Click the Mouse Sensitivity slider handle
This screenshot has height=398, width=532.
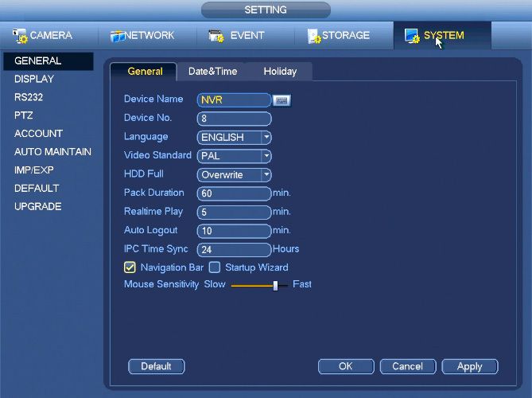pyautogui.click(x=275, y=286)
